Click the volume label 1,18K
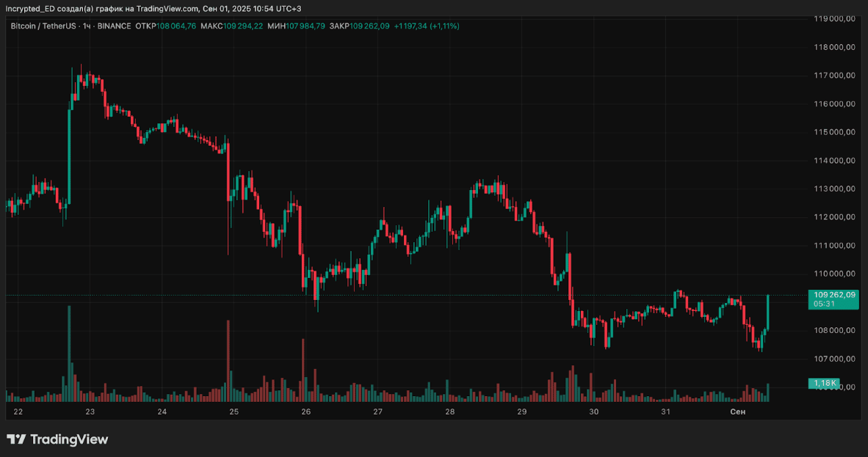The image size is (868, 457). point(824,383)
